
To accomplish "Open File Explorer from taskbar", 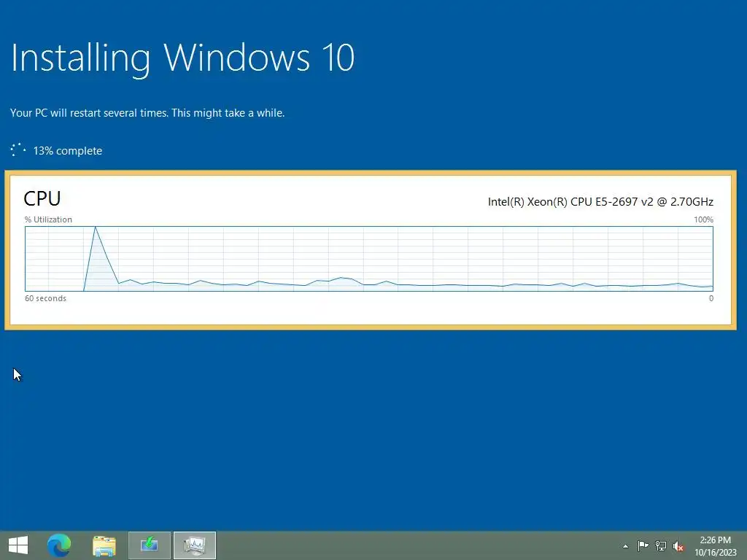I will (104, 545).
